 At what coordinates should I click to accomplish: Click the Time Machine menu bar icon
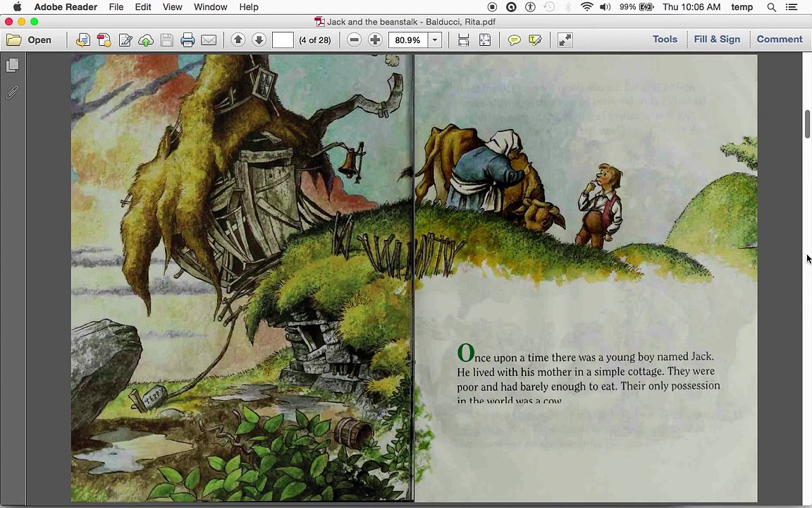549,7
